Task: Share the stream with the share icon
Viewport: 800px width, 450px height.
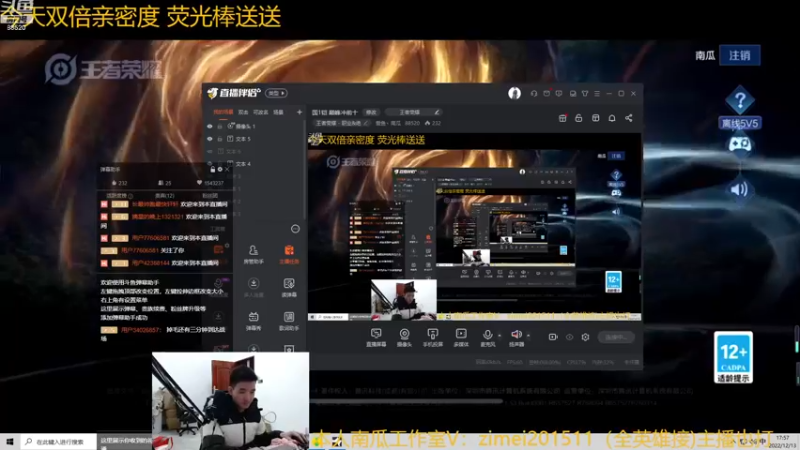Action: point(629,118)
